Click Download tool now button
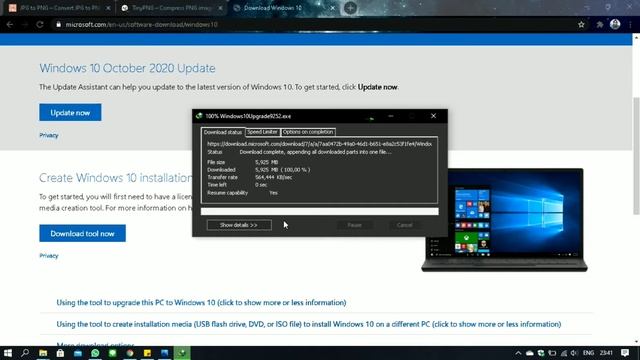 pyautogui.click(x=82, y=233)
